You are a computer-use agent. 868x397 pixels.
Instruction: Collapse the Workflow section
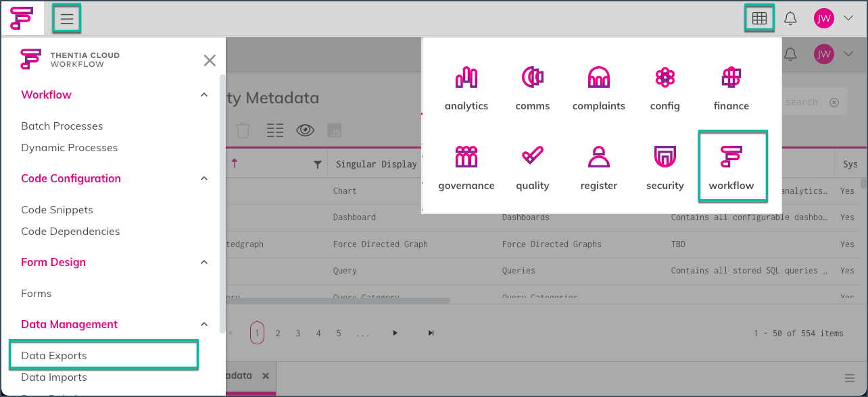pyautogui.click(x=204, y=95)
